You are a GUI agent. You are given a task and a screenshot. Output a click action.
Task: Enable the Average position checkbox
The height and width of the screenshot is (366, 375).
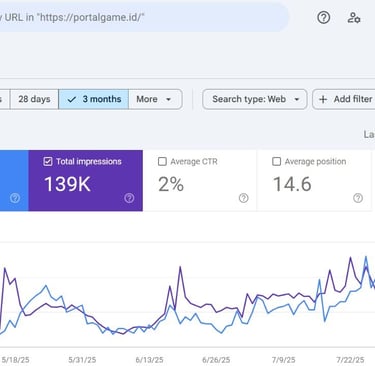[x=277, y=162]
